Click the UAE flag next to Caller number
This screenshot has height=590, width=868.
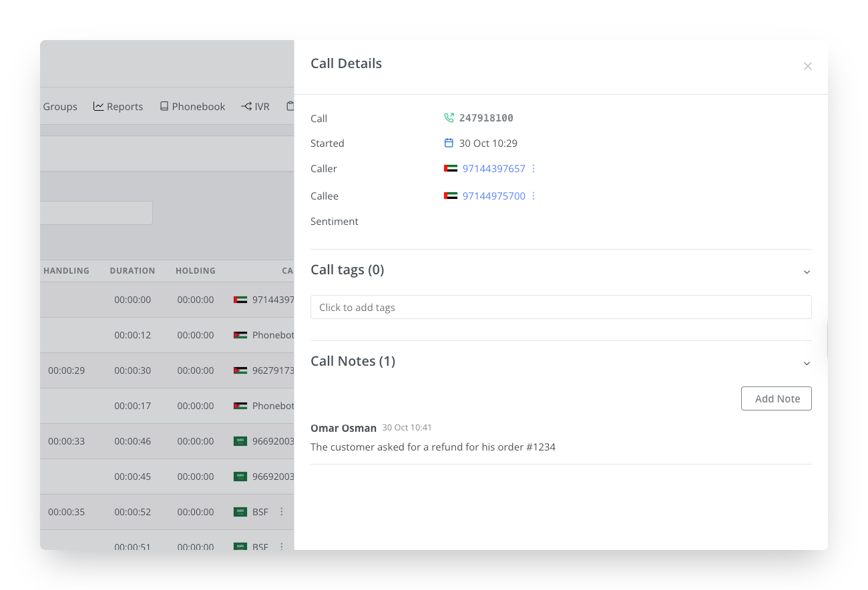(451, 169)
